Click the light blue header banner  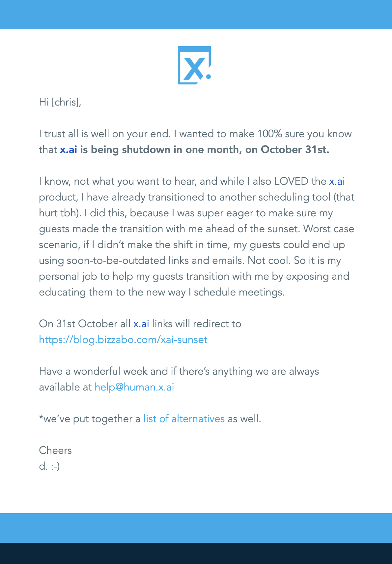click(x=196, y=15)
